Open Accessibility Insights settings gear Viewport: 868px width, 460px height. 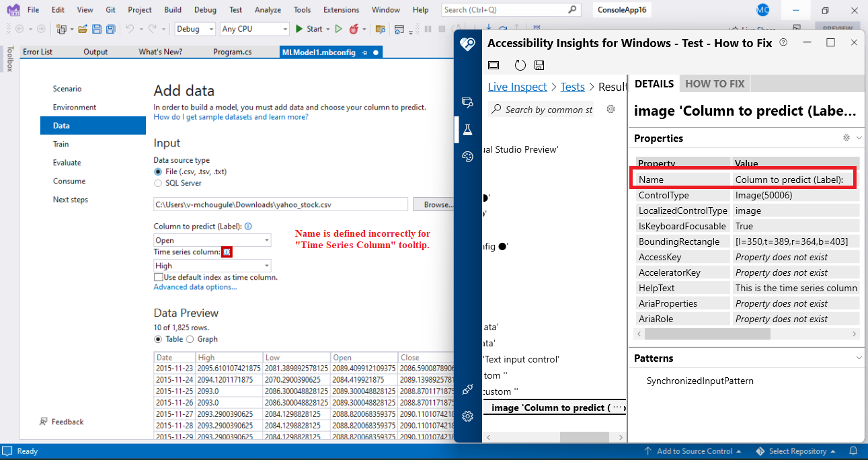pyautogui.click(x=467, y=416)
